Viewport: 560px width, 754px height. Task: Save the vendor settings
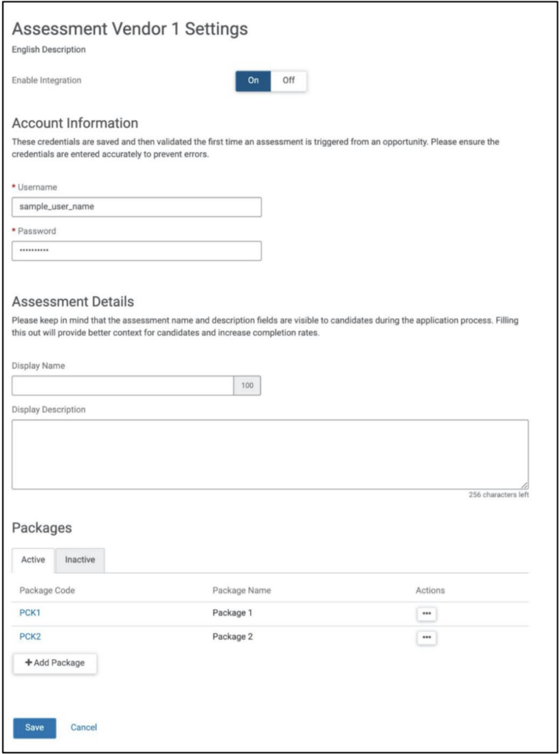tap(35, 727)
